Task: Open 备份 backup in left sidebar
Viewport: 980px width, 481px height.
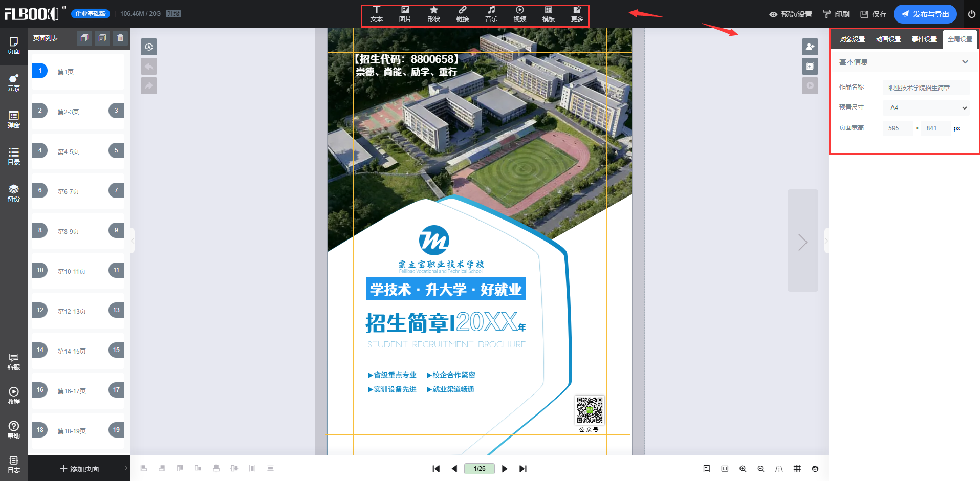Action: point(14,193)
